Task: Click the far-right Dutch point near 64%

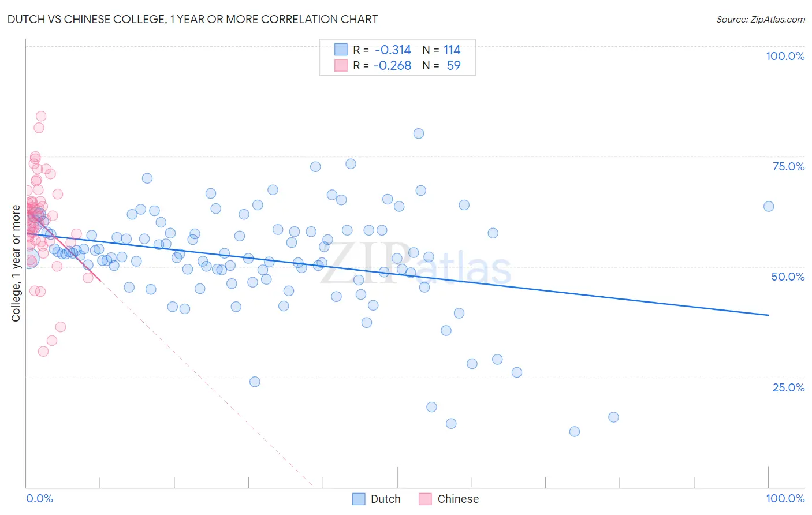Action: (x=769, y=206)
